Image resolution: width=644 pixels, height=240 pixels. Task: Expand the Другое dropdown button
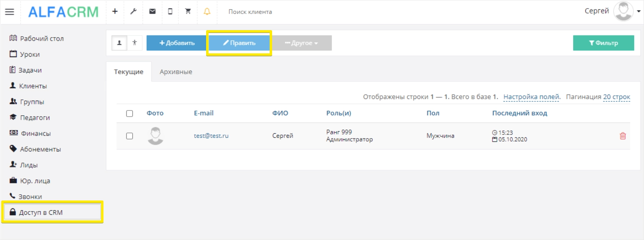coord(302,43)
